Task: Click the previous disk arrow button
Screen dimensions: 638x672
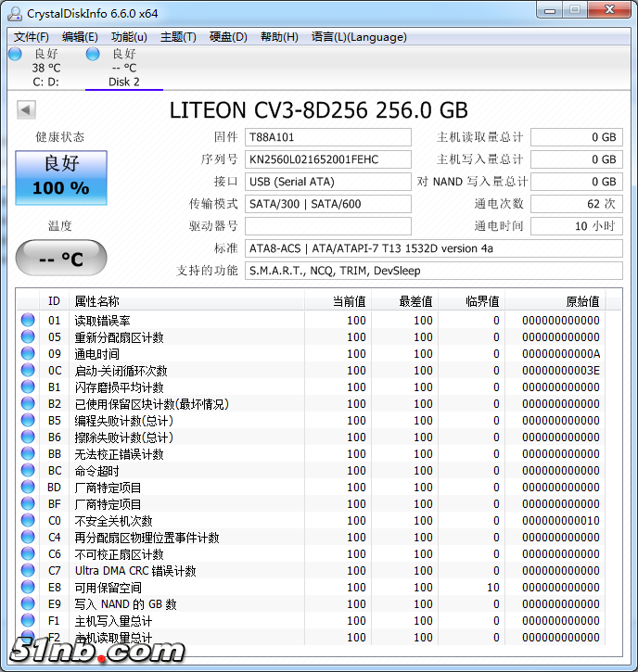Action: 26,111
